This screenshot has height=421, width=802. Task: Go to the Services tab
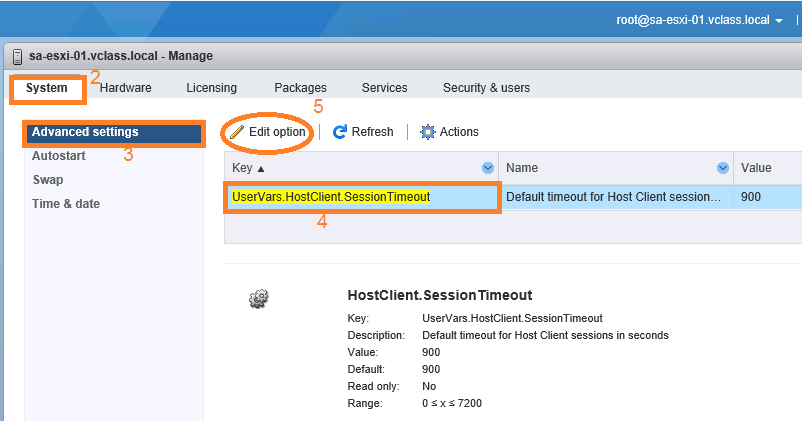(385, 88)
